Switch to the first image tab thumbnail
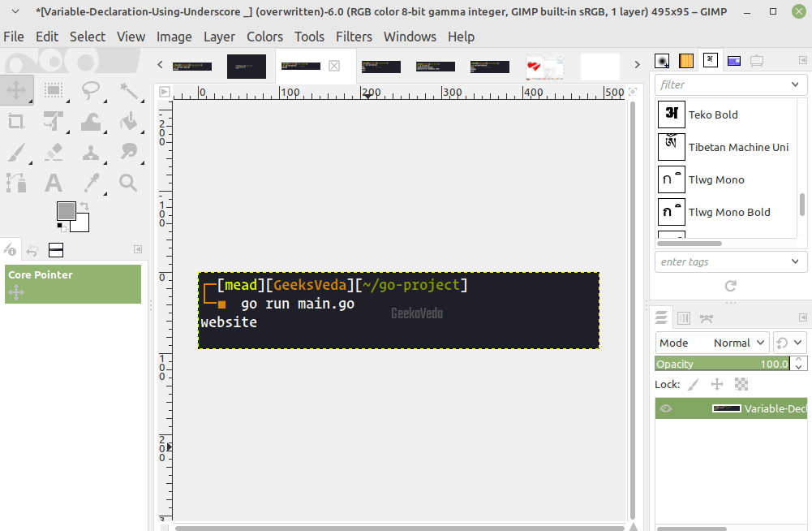812x531 pixels. (x=192, y=67)
